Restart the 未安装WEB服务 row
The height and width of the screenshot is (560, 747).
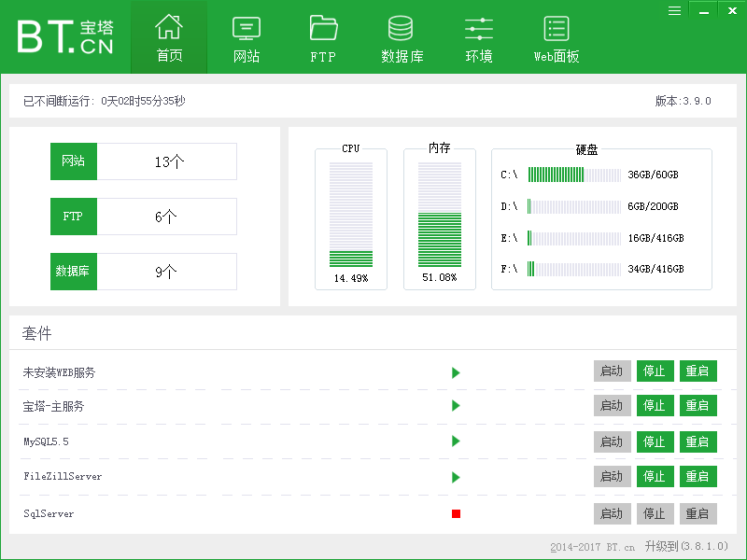pyautogui.click(x=698, y=371)
